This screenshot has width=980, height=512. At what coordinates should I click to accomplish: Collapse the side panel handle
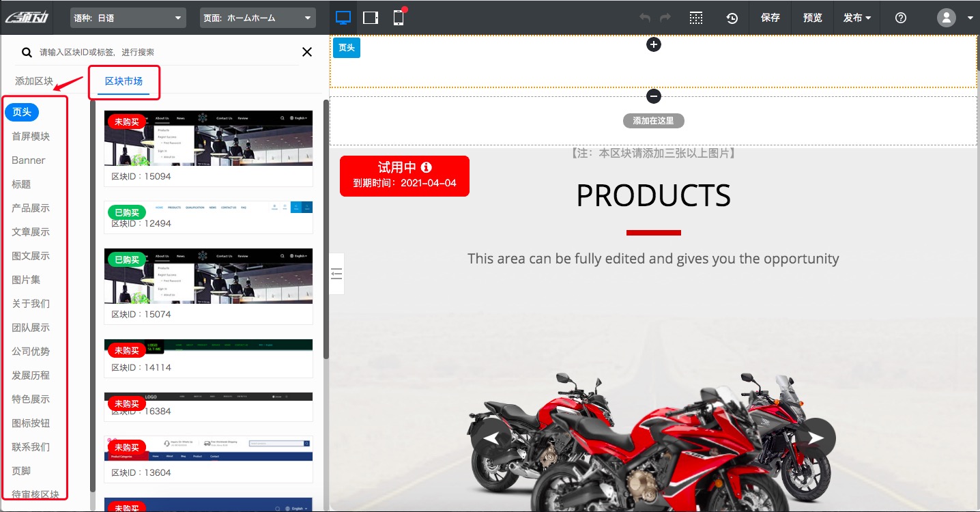336,274
